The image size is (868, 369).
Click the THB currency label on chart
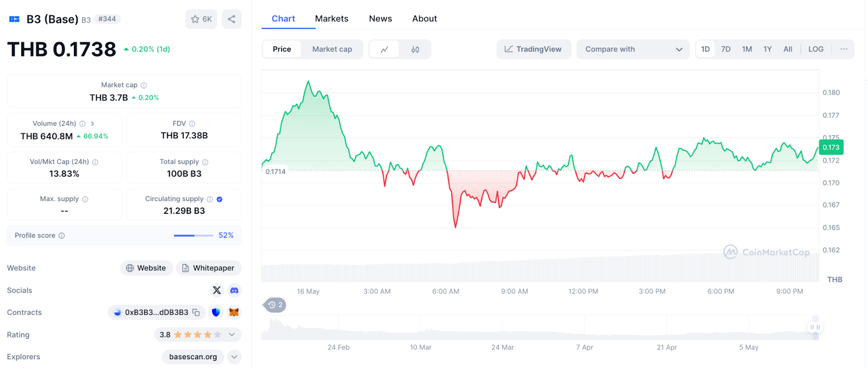pos(834,279)
